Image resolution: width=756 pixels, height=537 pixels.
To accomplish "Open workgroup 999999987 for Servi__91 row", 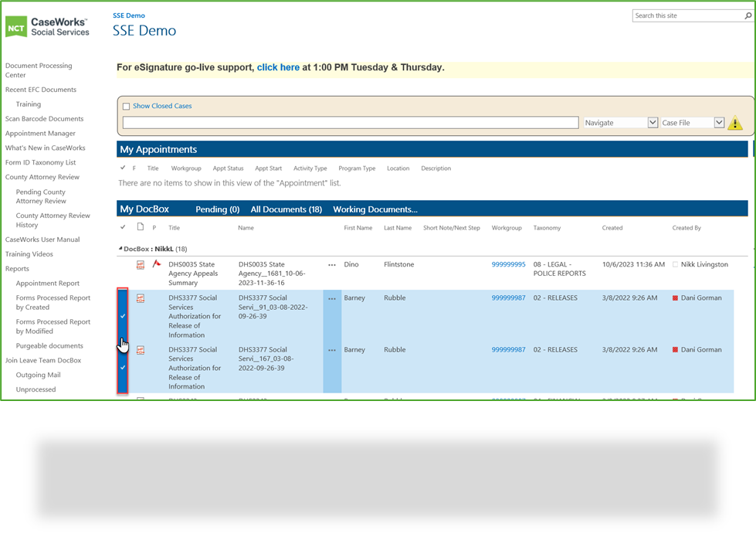I will [509, 297].
